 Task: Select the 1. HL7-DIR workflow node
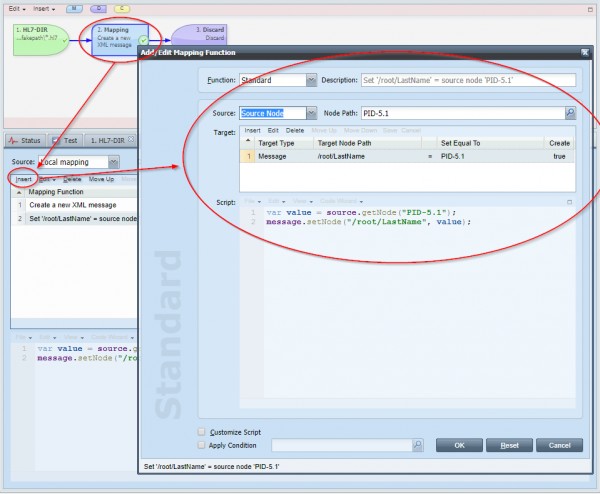(41, 39)
